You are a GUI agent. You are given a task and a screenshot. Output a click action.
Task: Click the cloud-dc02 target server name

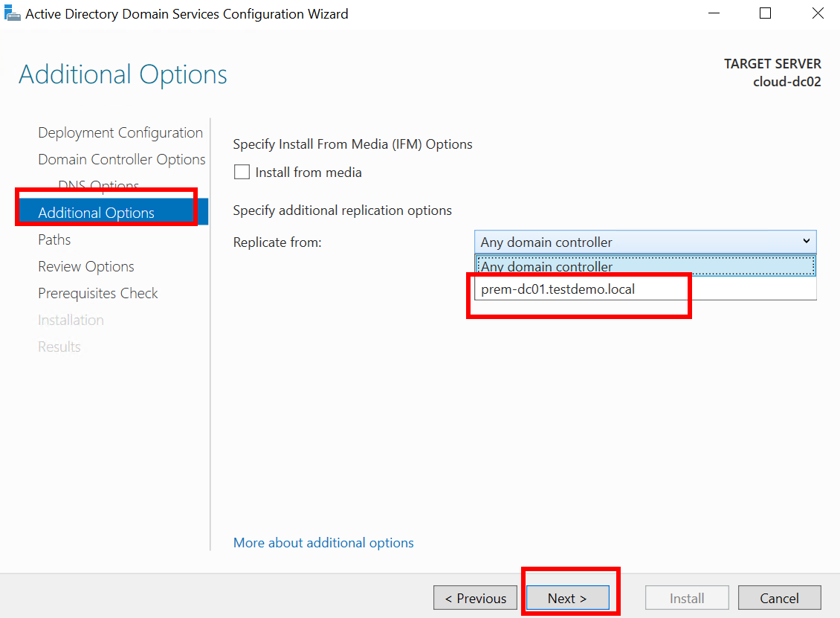787,82
